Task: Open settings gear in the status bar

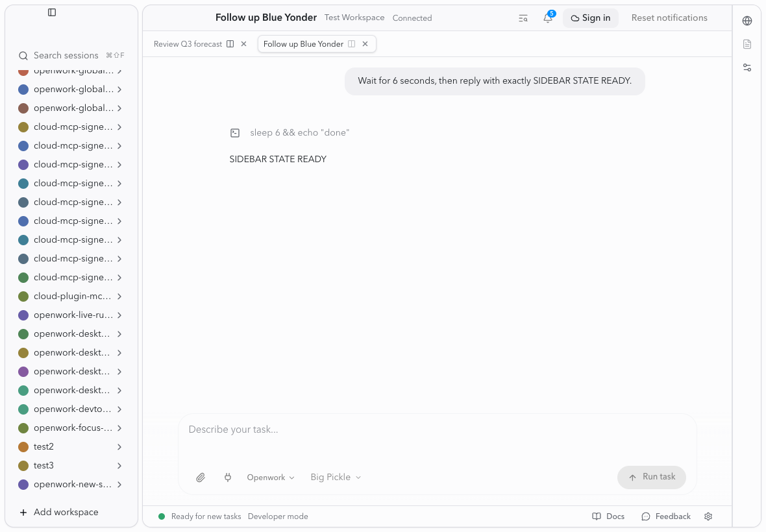Action: click(708, 516)
